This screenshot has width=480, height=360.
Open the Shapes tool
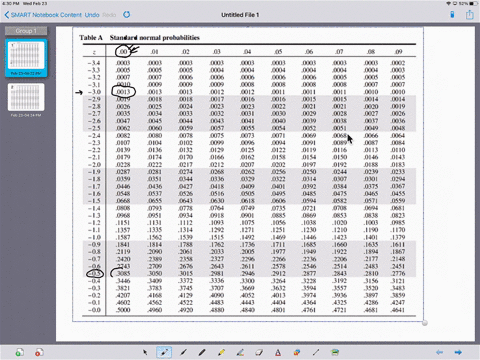click(297, 352)
